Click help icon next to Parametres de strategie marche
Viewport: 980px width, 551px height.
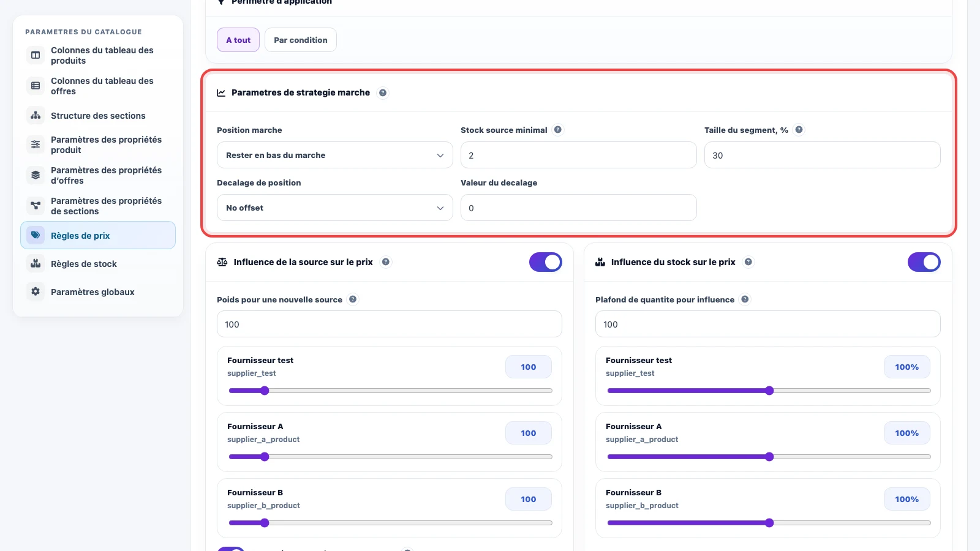(x=383, y=93)
